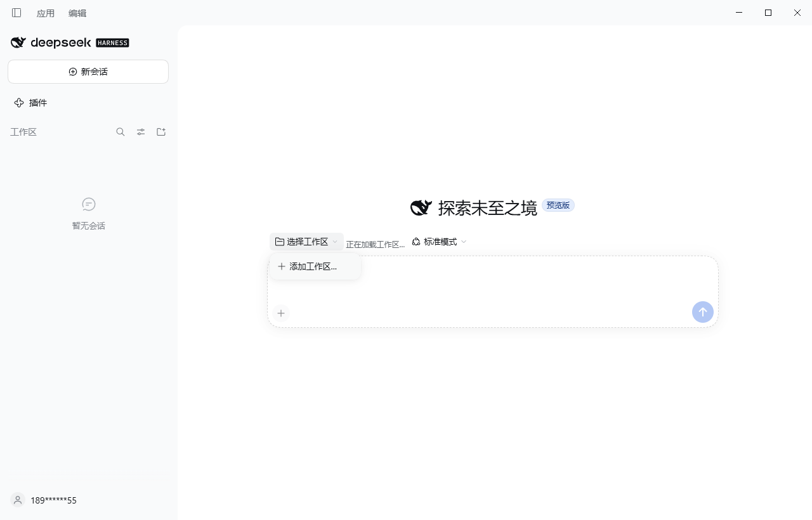Viewport: 812px width, 520px height.
Task: Start a new chat with 新会话
Action: (88, 72)
